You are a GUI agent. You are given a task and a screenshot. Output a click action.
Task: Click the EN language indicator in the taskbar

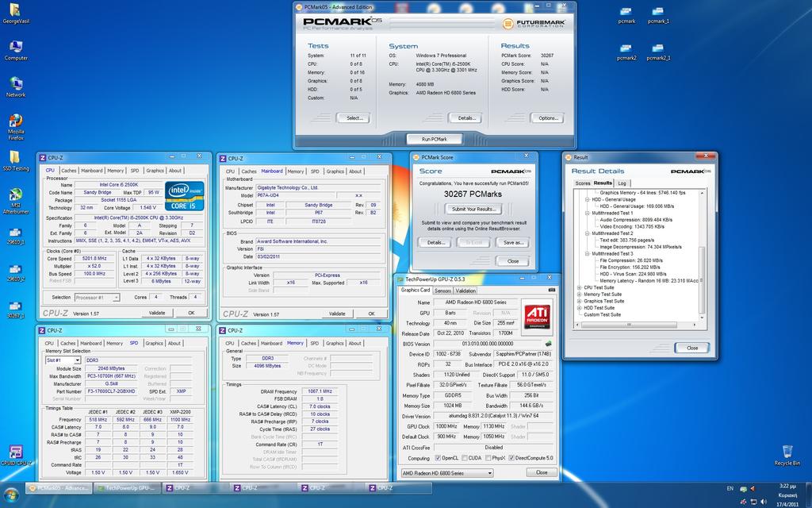click(730, 488)
